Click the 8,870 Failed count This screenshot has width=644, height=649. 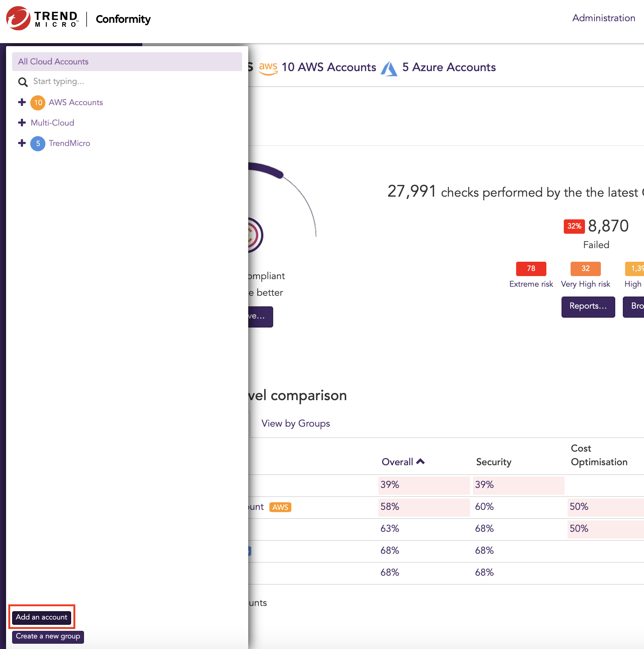pos(608,226)
